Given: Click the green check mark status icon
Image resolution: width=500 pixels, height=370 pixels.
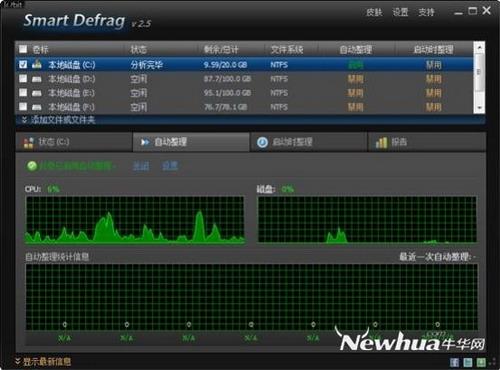Looking at the screenshot, I should coord(32,166).
